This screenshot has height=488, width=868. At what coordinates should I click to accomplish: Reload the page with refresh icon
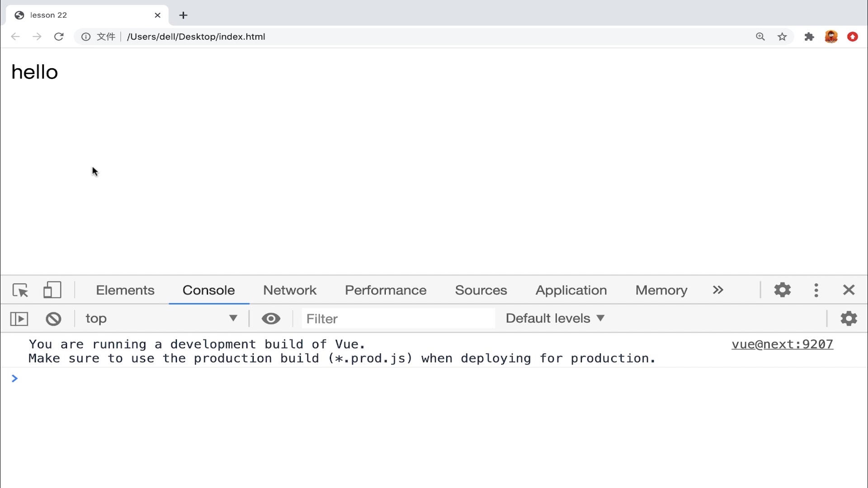click(59, 37)
